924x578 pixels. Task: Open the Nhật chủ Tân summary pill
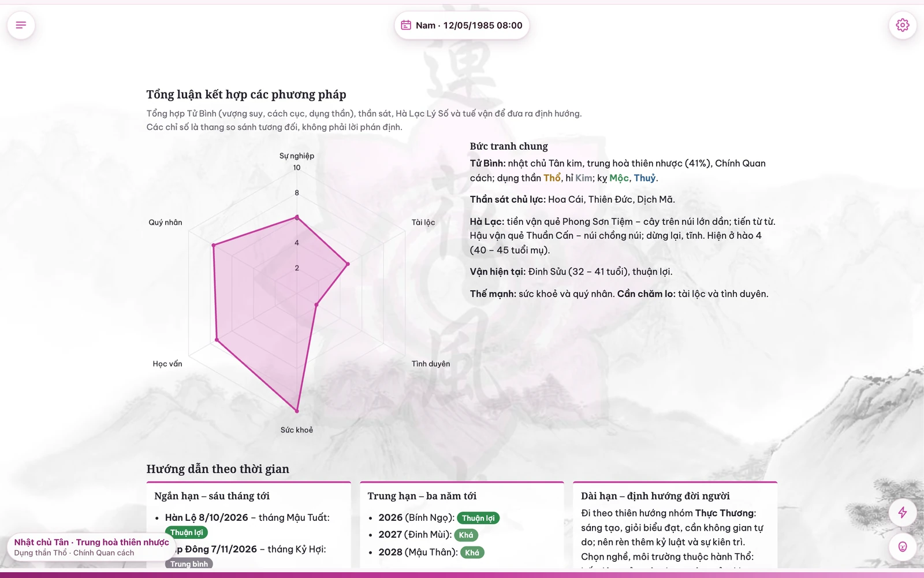pyautogui.click(x=91, y=547)
